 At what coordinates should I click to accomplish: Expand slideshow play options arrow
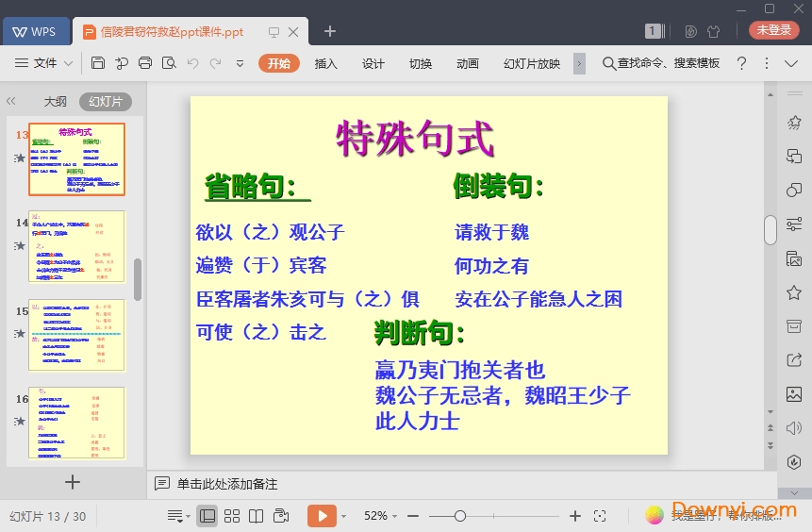[x=344, y=516]
